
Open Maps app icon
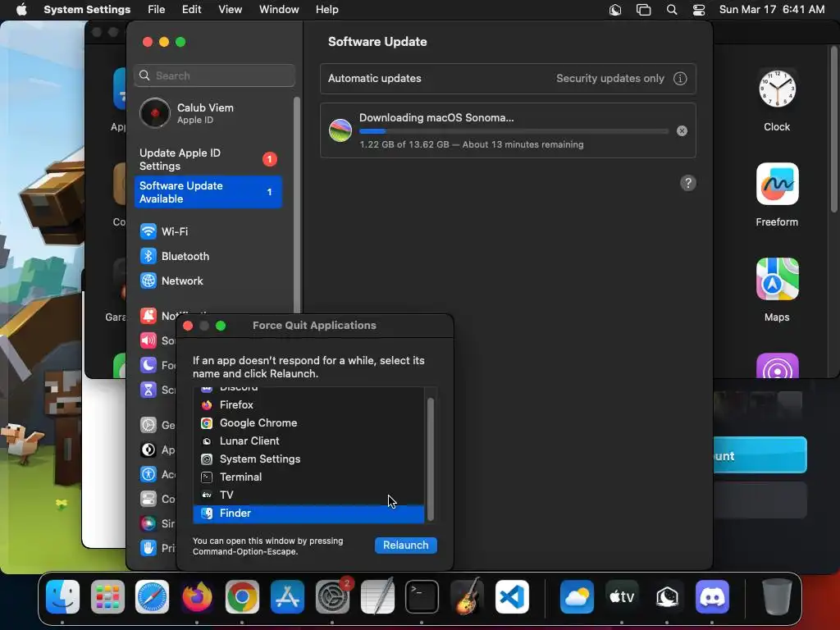click(x=777, y=279)
